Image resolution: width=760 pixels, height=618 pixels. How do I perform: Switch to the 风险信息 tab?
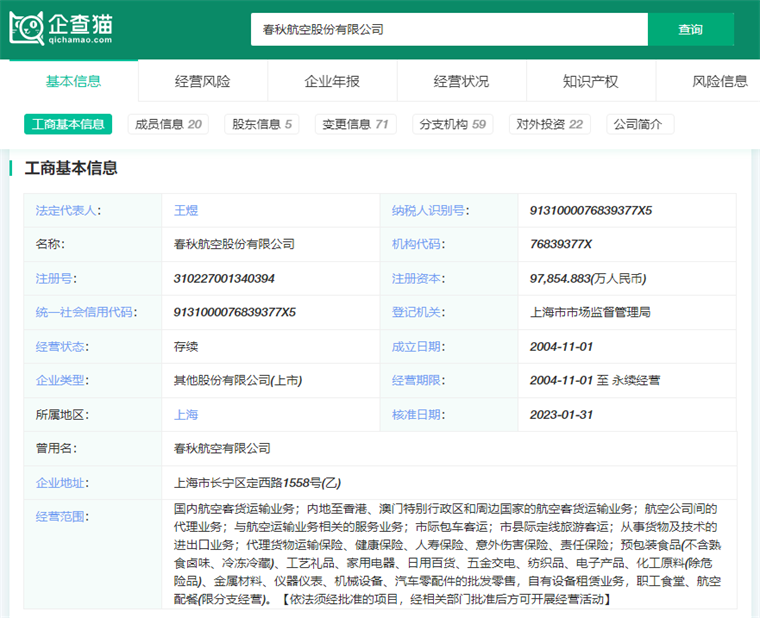click(719, 82)
